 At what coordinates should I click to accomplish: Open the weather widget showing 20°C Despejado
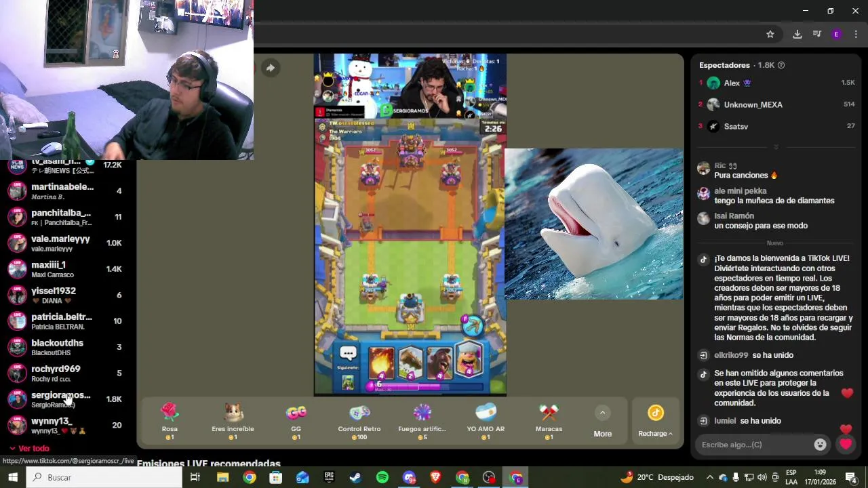point(657,477)
